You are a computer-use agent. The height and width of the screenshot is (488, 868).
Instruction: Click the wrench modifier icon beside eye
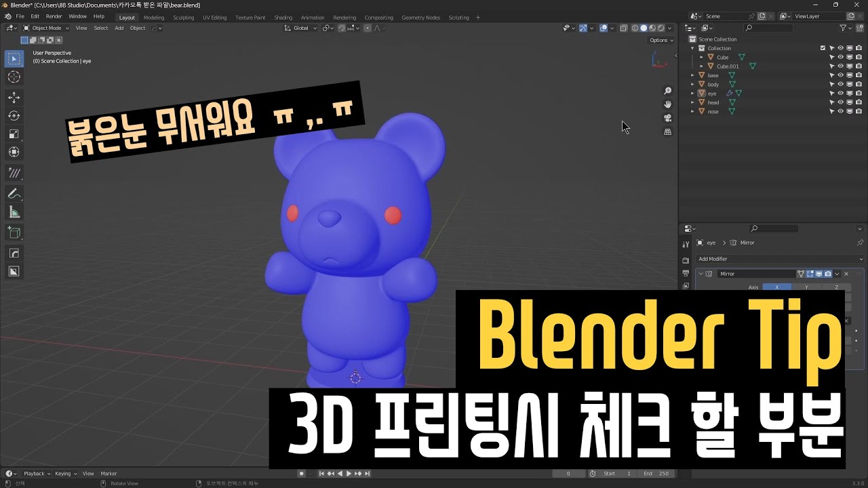(730, 94)
